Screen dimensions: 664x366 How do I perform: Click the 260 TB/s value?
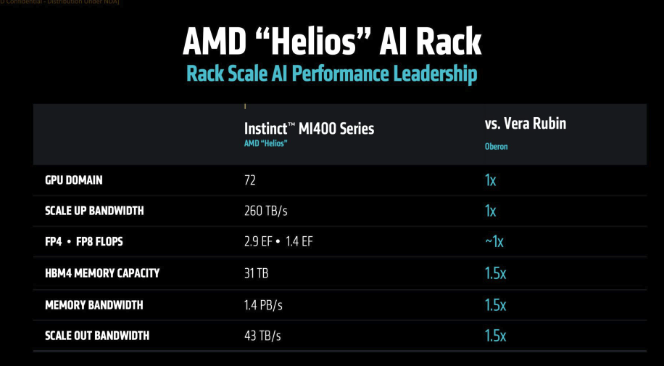pyautogui.click(x=266, y=211)
